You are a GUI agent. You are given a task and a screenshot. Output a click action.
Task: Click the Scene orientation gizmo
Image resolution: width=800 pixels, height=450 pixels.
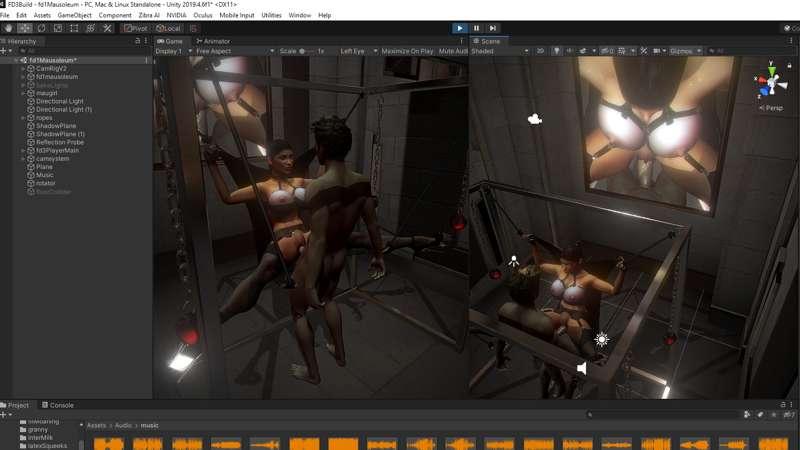tap(771, 82)
